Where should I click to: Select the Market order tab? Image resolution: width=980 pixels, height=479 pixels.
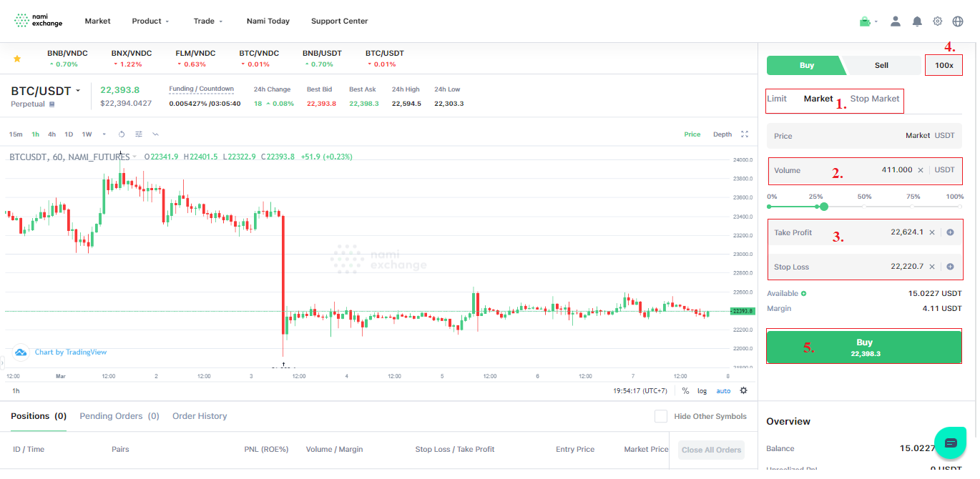[x=818, y=99]
